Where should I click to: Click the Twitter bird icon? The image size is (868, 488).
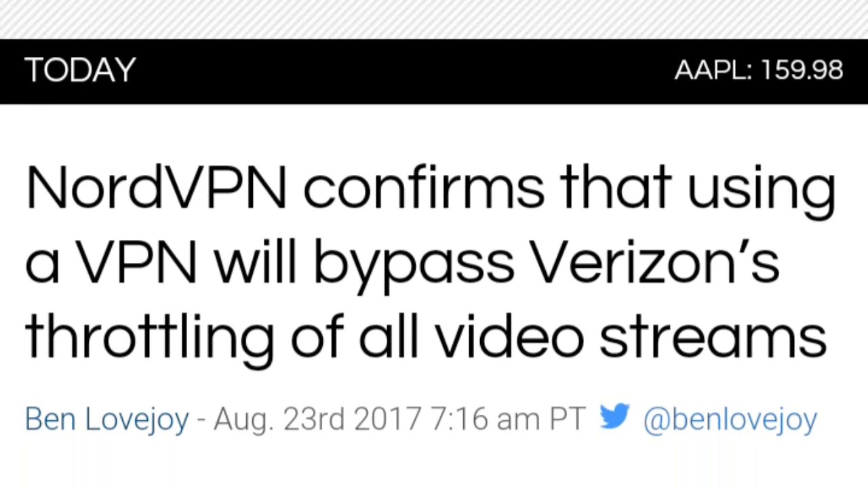[x=614, y=418]
